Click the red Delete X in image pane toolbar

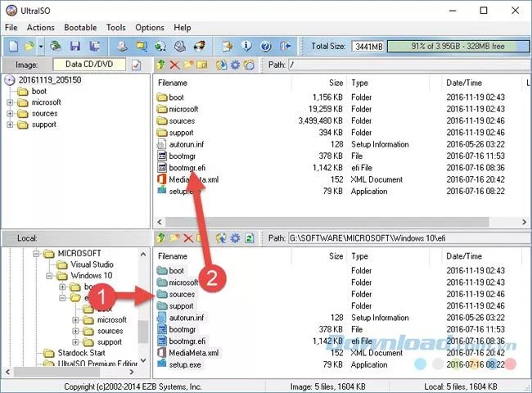174,65
